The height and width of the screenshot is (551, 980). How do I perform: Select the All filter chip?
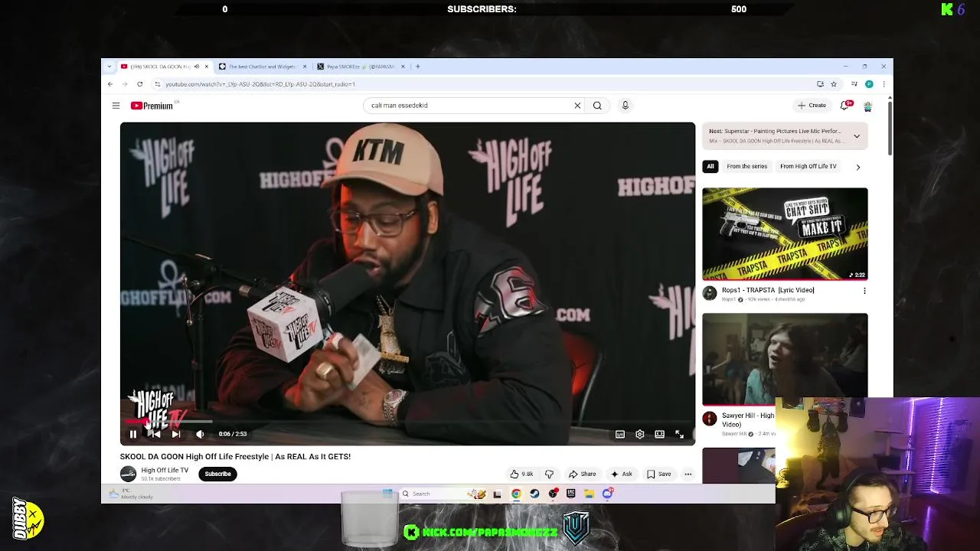(710, 166)
